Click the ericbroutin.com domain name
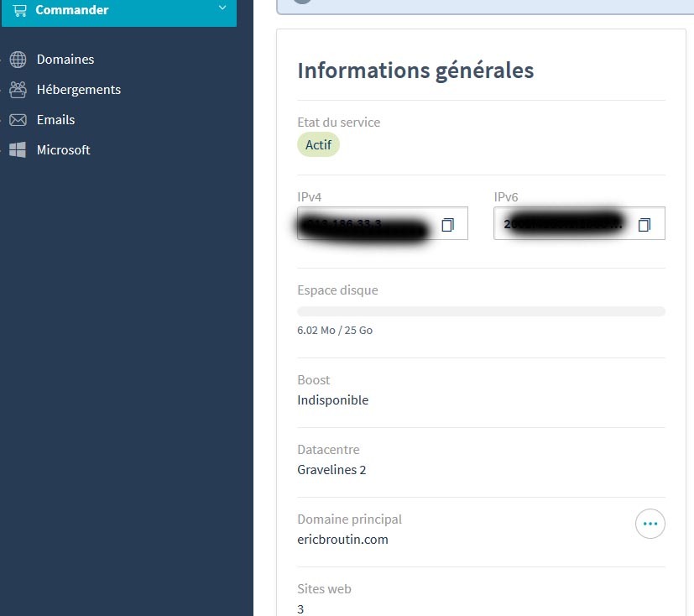The width and height of the screenshot is (694, 616). pos(342,540)
